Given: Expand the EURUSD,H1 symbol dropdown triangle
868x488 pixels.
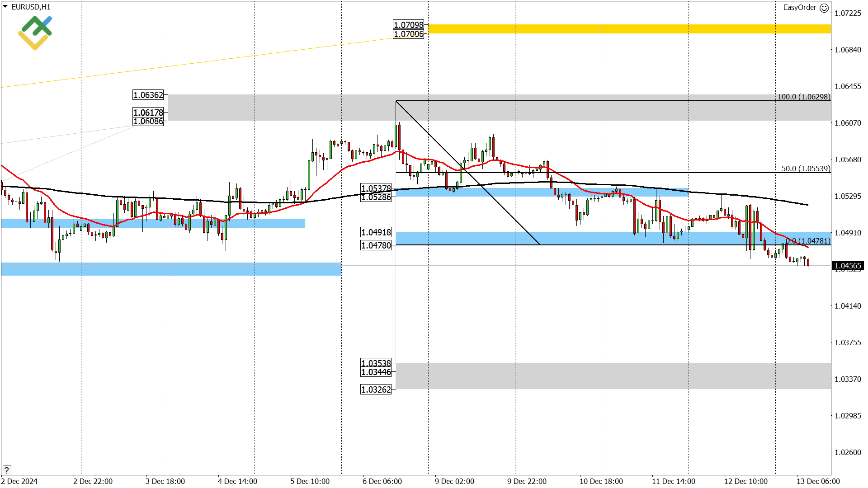Looking at the screenshot, I should [5, 7].
